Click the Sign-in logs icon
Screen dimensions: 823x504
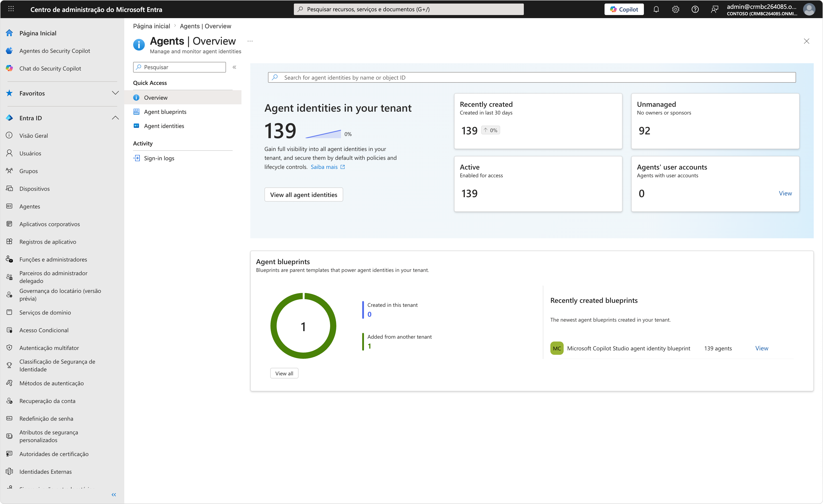tap(136, 158)
